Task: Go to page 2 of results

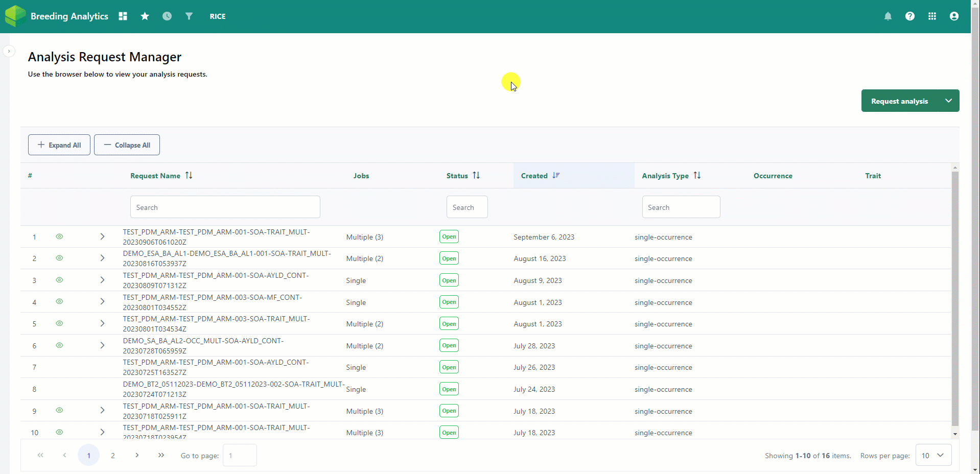Action: 112,455
